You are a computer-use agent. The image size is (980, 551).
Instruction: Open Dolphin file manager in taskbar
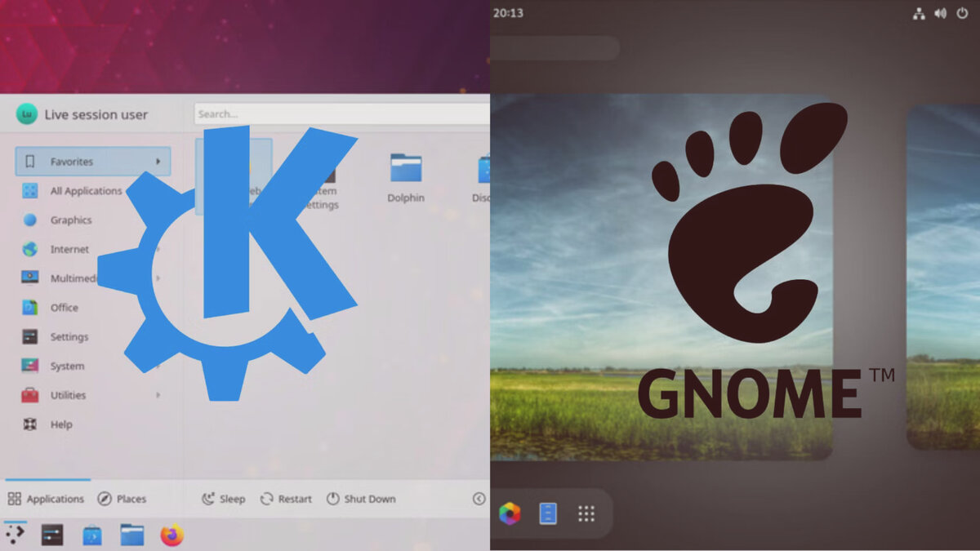[131, 535]
